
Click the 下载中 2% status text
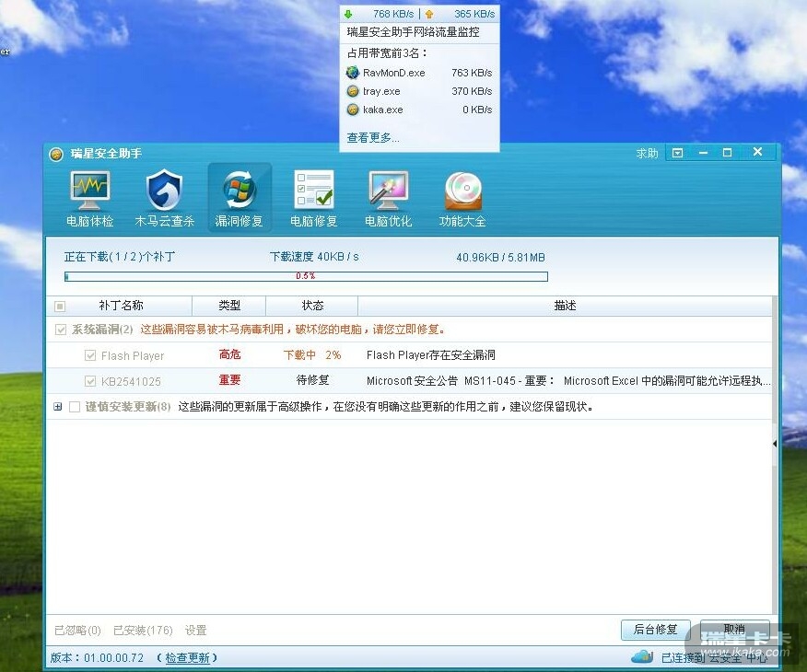tap(312, 354)
